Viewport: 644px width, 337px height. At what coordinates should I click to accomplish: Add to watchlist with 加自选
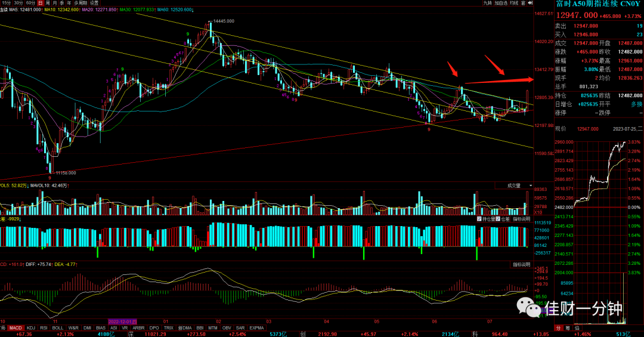(x=501, y=3)
